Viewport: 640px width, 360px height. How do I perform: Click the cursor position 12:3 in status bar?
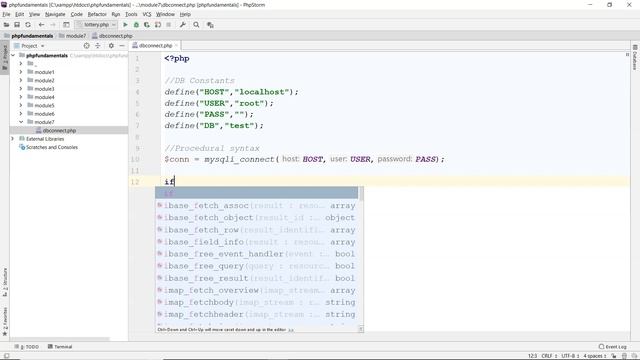click(x=532, y=356)
